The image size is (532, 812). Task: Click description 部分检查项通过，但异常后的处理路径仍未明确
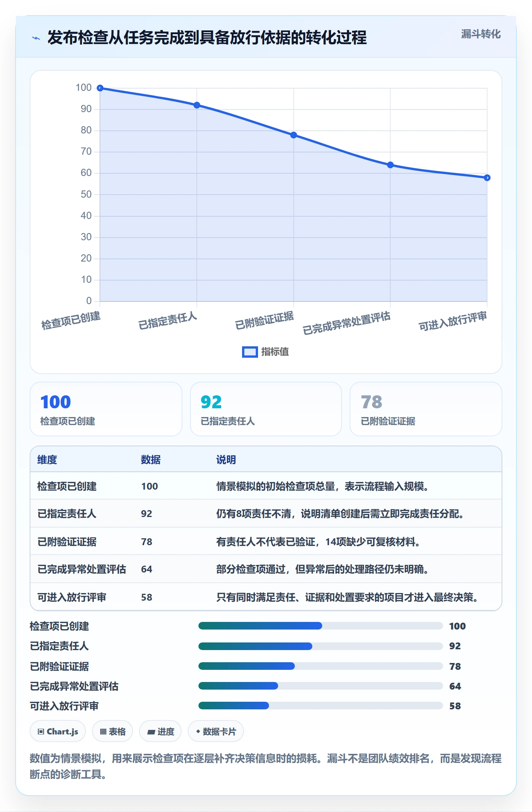(323, 569)
